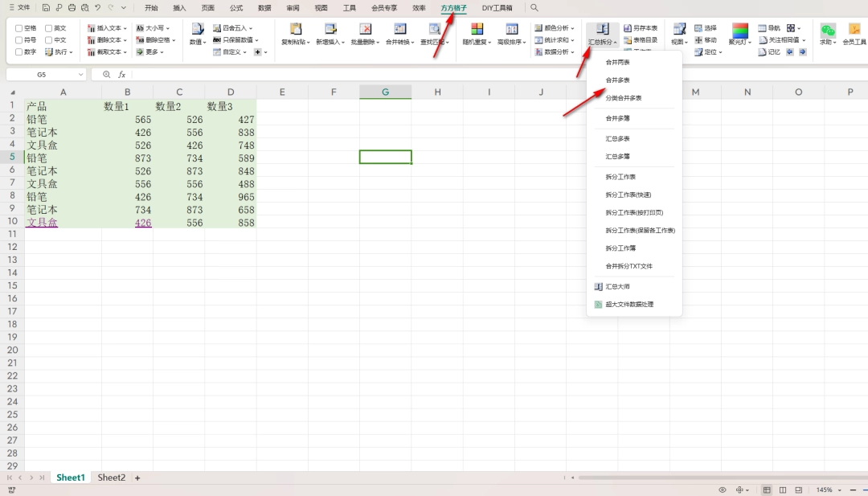Expand the 插入文本 dropdown
This screenshot has width=868, height=496.
[108, 27]
